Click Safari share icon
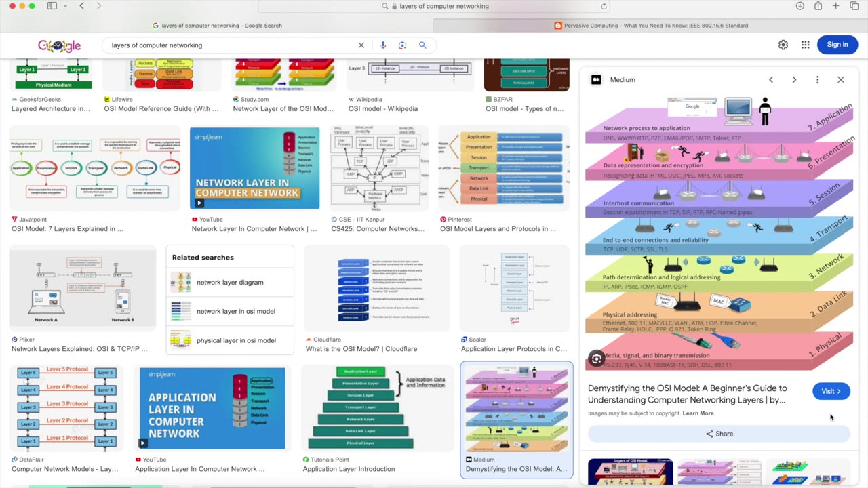The width and height of the screenshot is (868, 488). pos(818,6)
